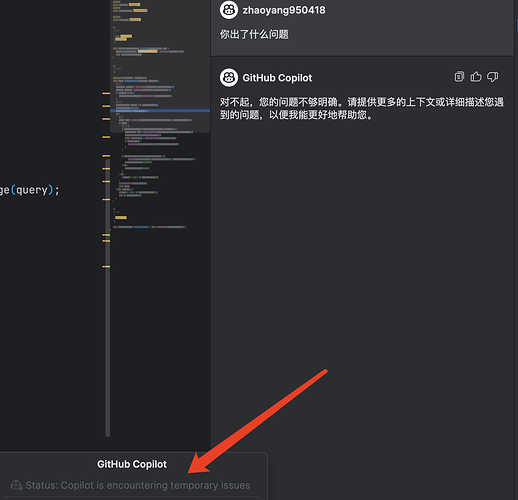Viewport: 518px width, 500px height.
Task: Click the zhaoyang950418 user avatar
Action: pyautogui.click(x=229, y=10)
